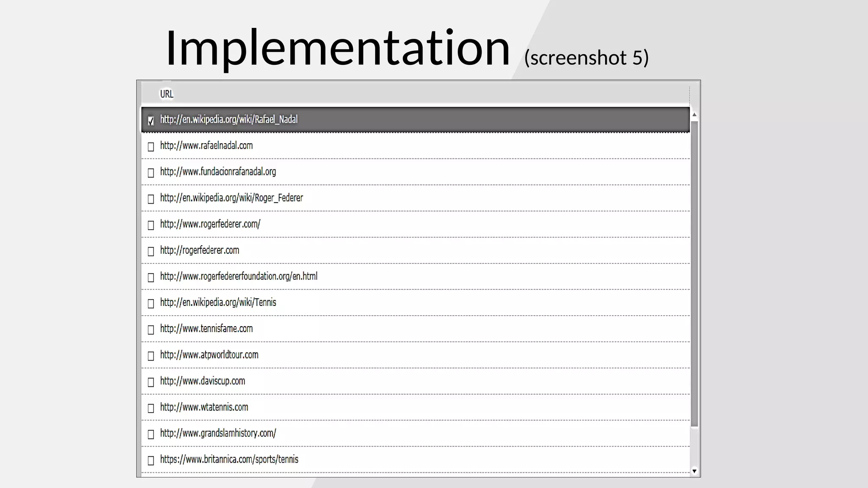Check the wtatennis.com checkbox
868x488 pixels.
click(x=151, y=408)
